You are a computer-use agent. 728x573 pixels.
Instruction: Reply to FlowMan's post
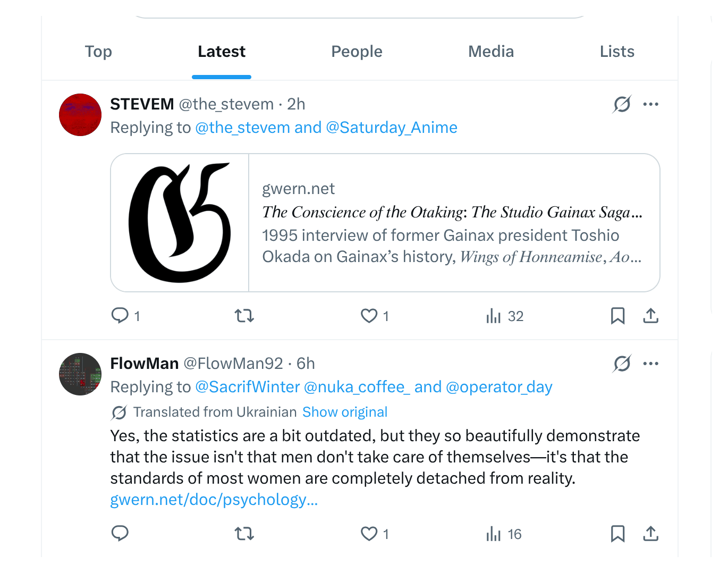click(120, 533)
